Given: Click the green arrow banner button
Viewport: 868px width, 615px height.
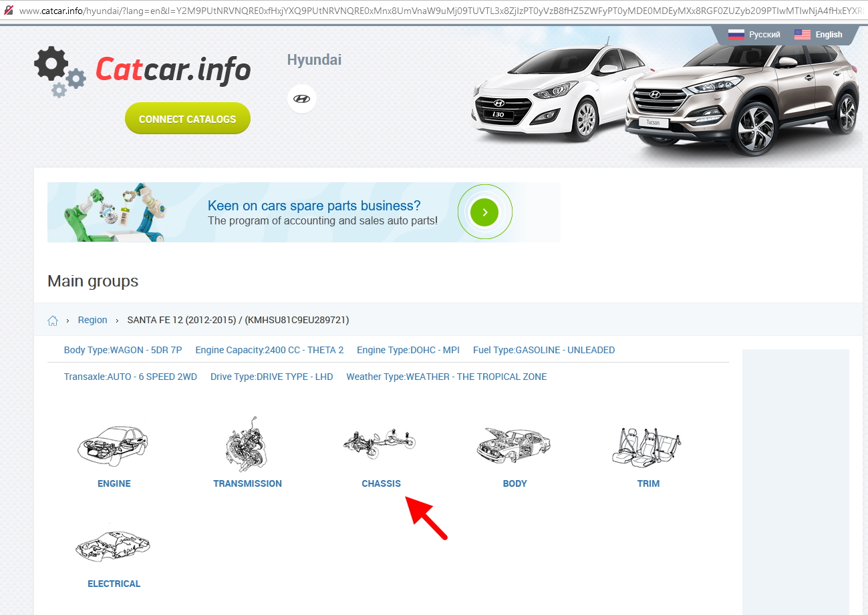Looking at the screenshot, I should tap(484, 212).
